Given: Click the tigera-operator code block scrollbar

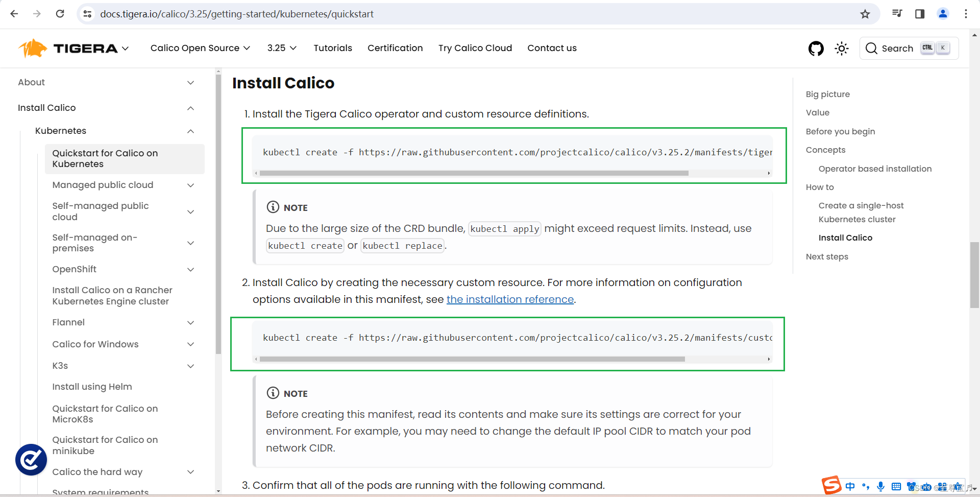Looking at the screenshot, I should [x=474, y=173].
